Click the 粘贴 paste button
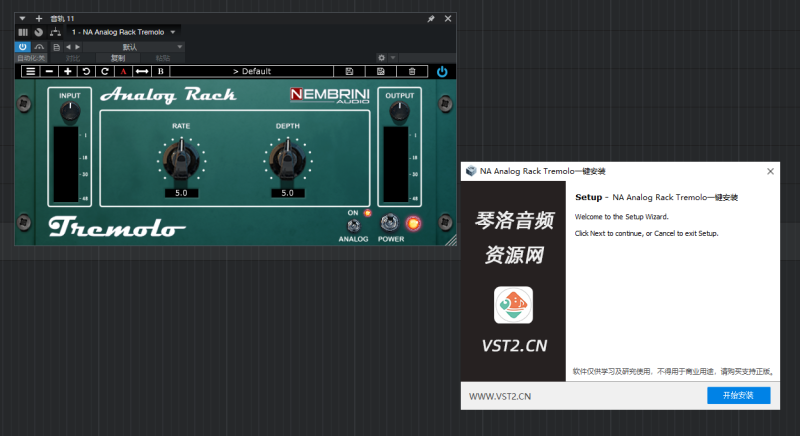 click(x=163, y=58)
